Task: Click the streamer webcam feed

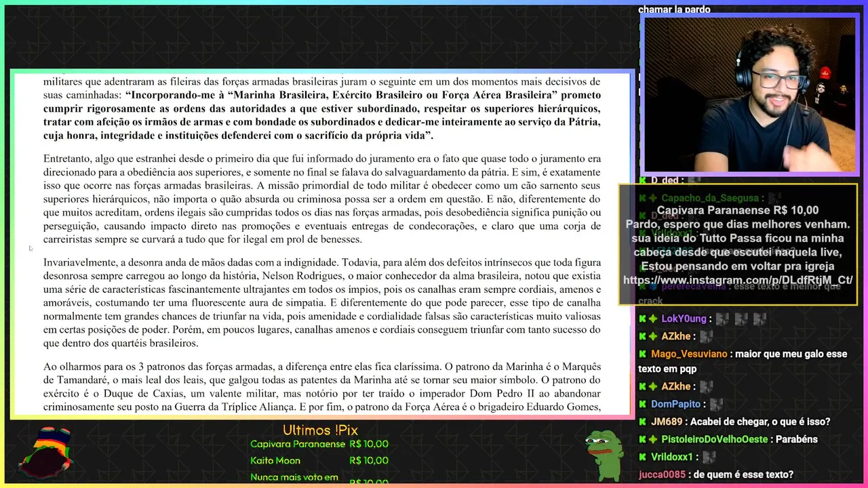Action: pos(749,94)
